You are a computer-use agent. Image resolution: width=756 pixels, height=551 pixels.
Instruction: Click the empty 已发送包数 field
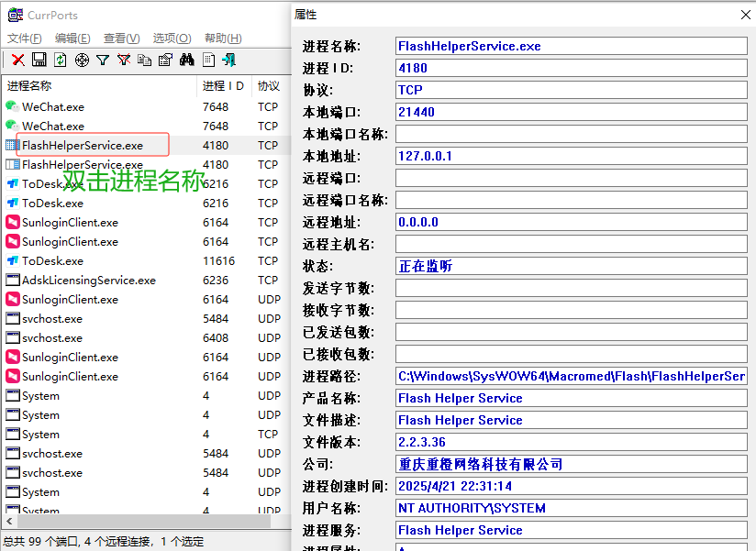click(572, 332)
